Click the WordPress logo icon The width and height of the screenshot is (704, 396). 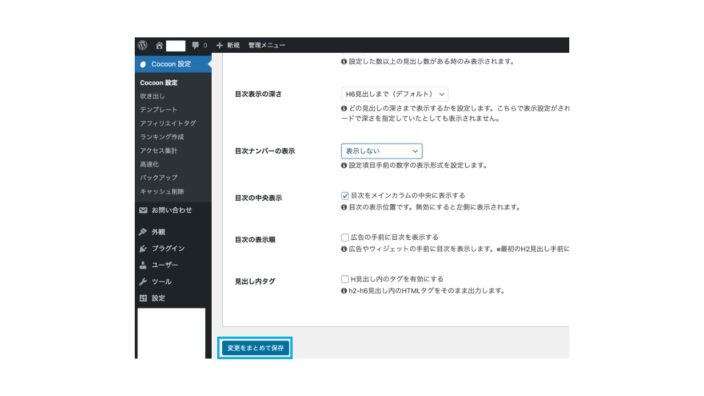[143, 45]
